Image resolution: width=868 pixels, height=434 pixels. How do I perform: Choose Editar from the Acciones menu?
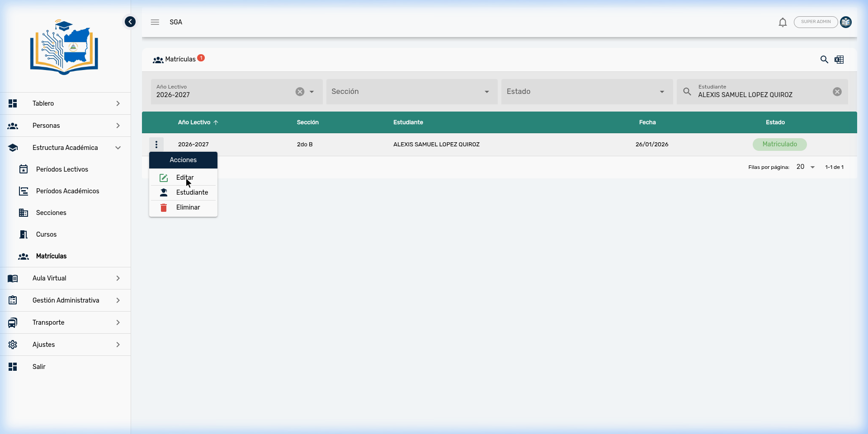tap(184, 177)
